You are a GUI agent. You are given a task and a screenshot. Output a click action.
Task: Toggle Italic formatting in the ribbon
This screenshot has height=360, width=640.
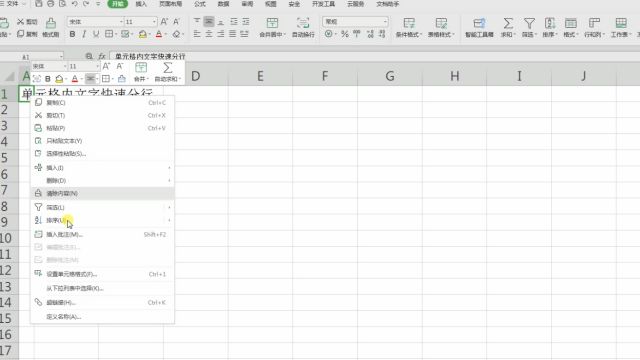tap(84, 34)
